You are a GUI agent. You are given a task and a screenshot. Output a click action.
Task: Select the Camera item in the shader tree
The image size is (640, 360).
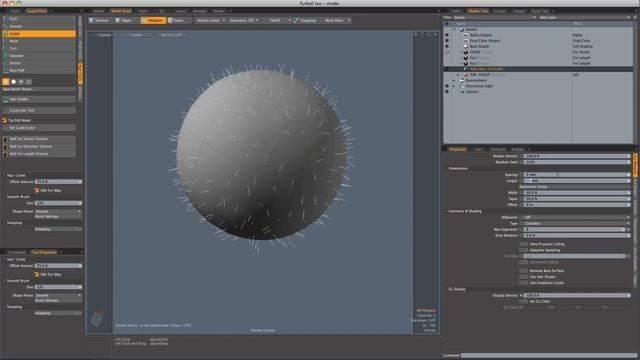click(472, 92)
